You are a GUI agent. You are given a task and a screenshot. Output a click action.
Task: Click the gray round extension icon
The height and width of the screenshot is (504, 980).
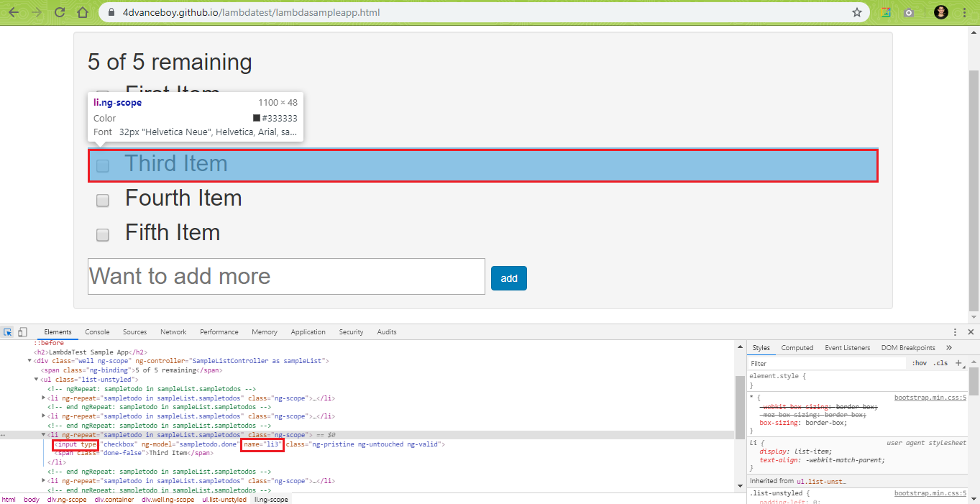910,12
